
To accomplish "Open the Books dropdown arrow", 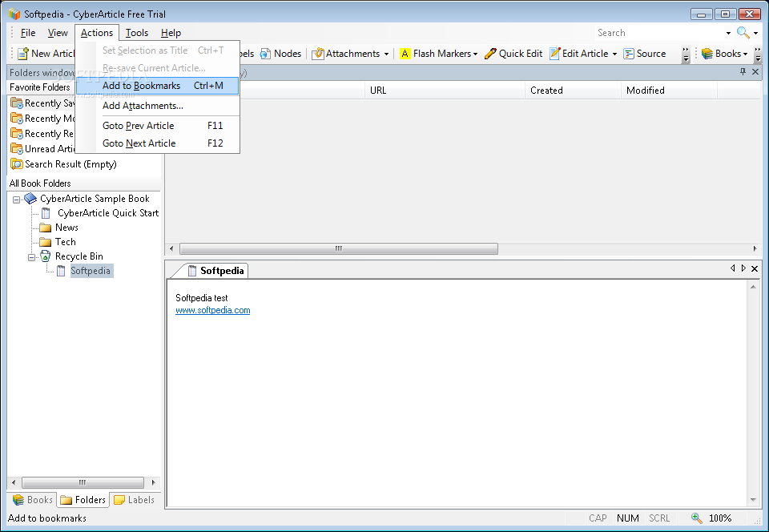I will [746, 54].
